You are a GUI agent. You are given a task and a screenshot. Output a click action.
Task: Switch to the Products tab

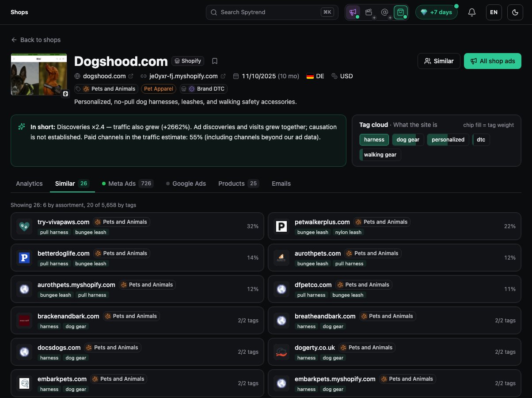[239, 184]
